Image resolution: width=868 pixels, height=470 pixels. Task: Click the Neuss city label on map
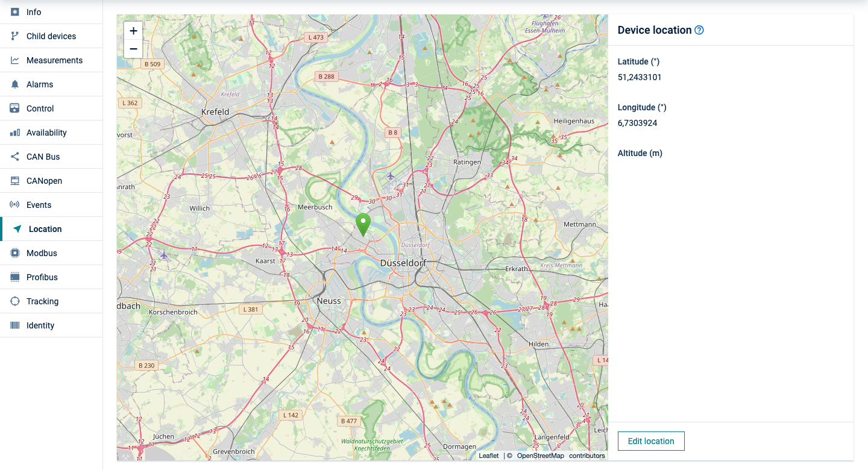(329, 301)
